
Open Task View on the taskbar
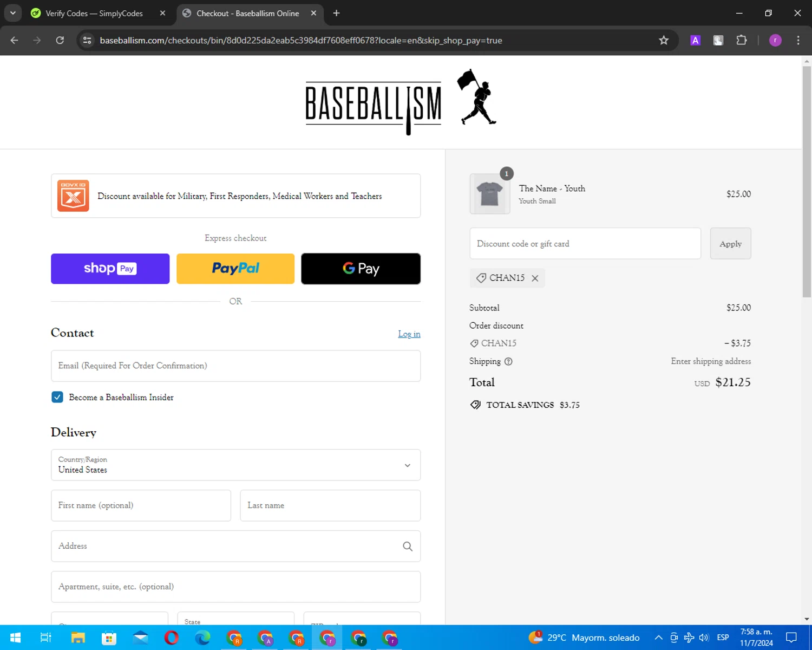(46, 638)
